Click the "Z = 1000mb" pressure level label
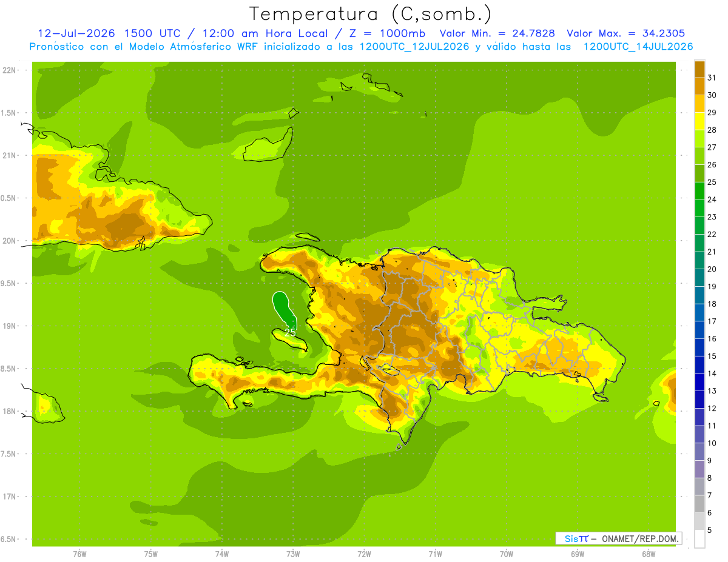Viewport: 728px width, 562px height. pyautogui.click(x=386, y=33)
